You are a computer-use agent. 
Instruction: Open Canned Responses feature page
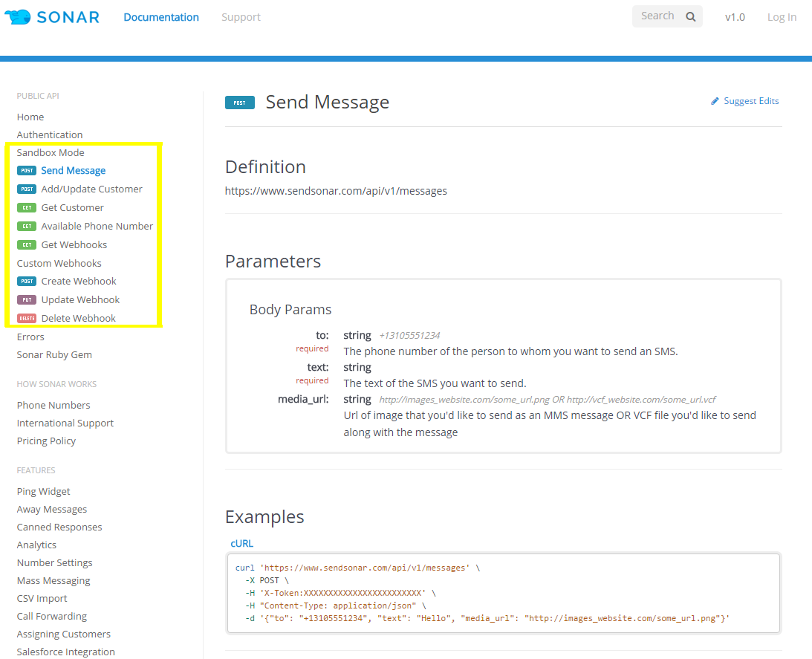[59, 527]
